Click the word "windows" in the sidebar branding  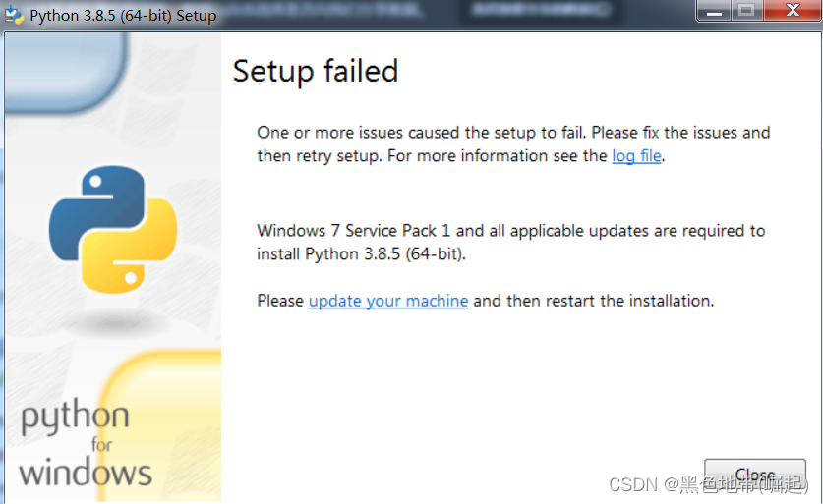(86, 471)
